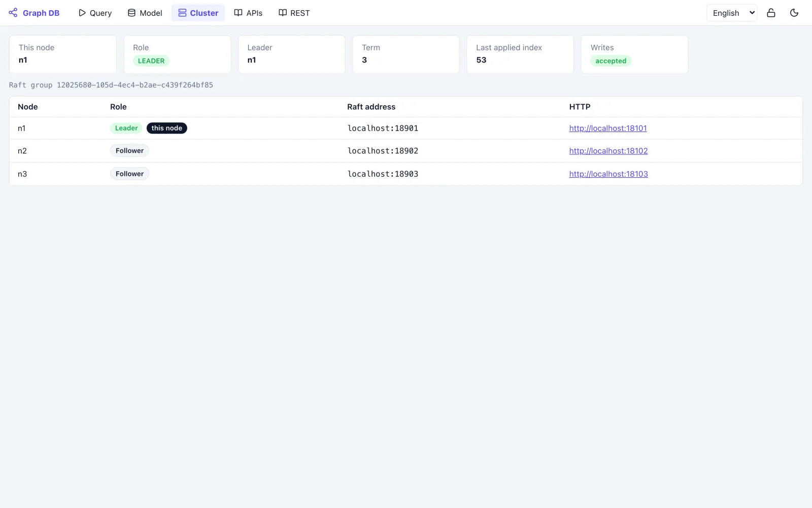This screenshot has height=508, width=812.
Task: Click the Last applied index value 53
Action: (x=481, y=60)
